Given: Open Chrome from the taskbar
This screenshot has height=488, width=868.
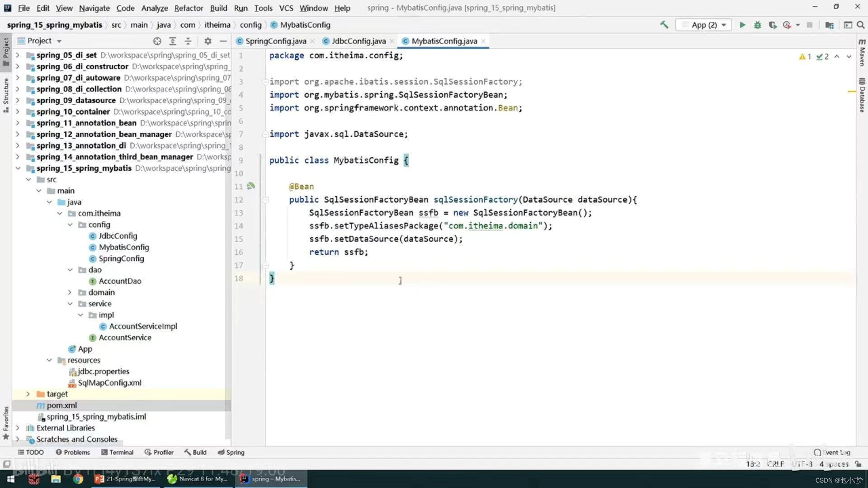Looking at the screenshot, I should 78,479.
